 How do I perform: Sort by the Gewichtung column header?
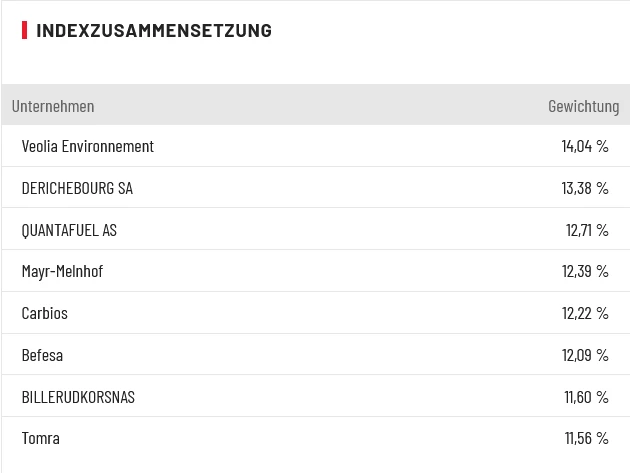583,106
